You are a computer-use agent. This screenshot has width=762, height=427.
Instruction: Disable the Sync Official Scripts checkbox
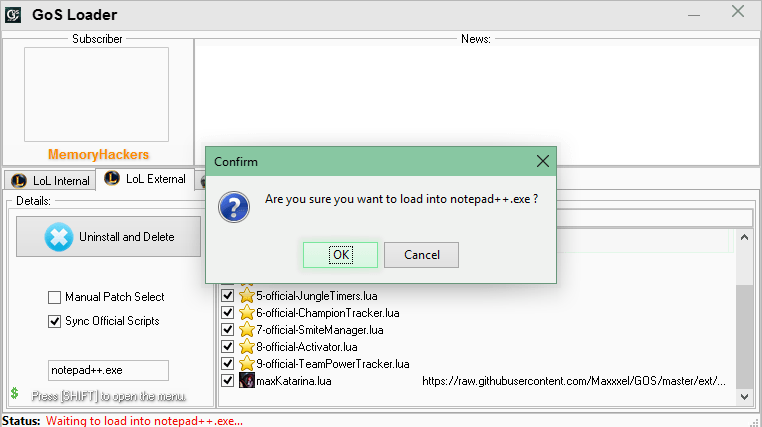coord(54,322)
